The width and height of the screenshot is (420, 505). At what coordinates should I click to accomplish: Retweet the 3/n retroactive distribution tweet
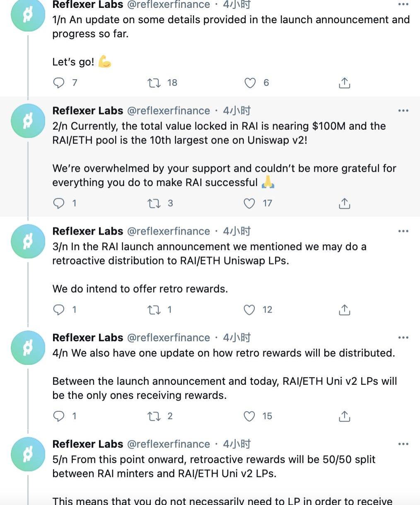[154, 310]
